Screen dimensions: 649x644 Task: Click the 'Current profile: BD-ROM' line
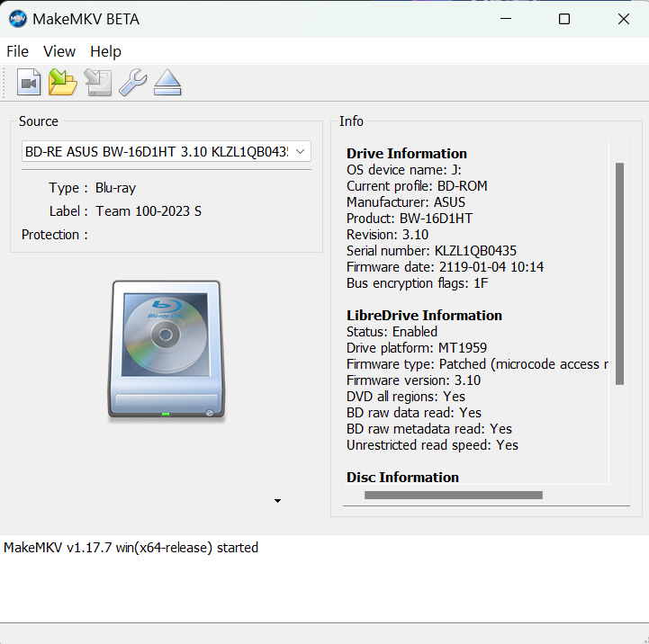(417, 186)
